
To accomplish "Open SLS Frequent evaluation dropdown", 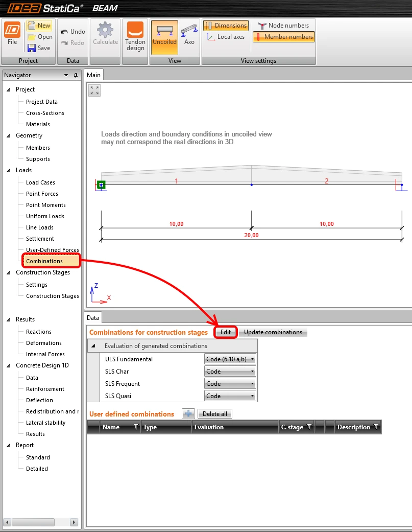I will (x=230, y=383).
